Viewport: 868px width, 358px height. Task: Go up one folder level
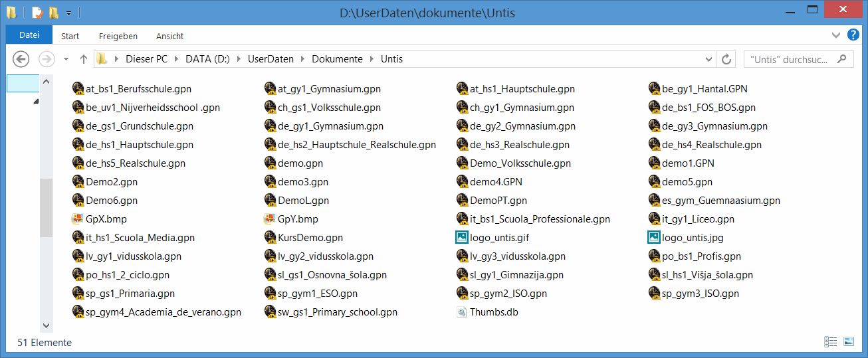pos(84,59)
